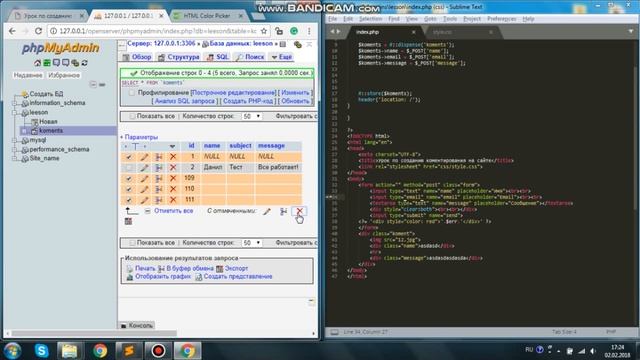The width and height of the screenshot is (640, 360).
Task: Open 'Консоль' bar at bottom
Action: 137,325
